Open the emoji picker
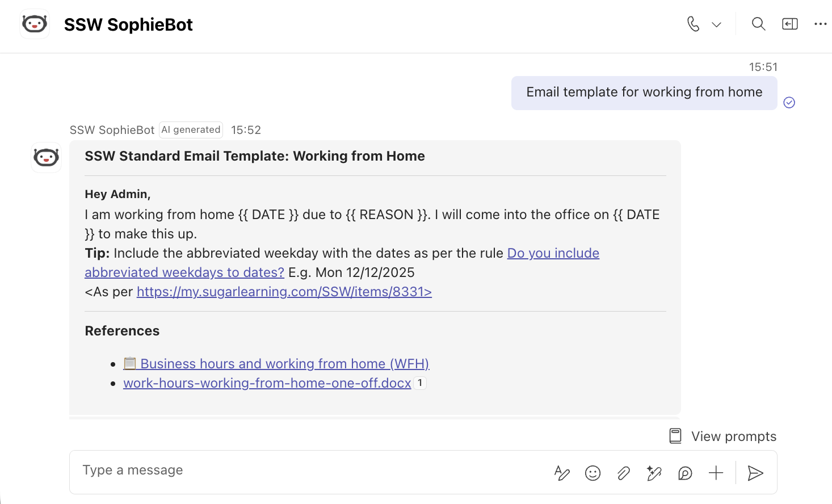Viewport: 832px width, 504px height. (x=593, y=473)
